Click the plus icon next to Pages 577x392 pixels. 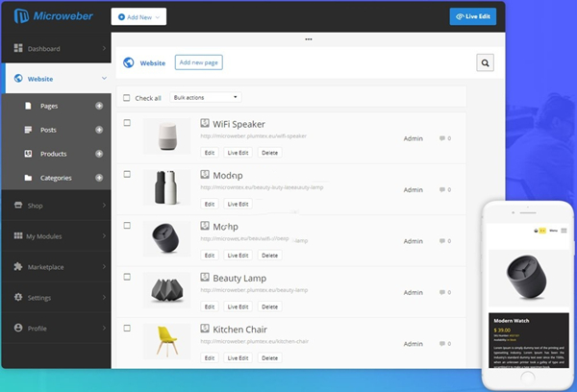[99, 106]
